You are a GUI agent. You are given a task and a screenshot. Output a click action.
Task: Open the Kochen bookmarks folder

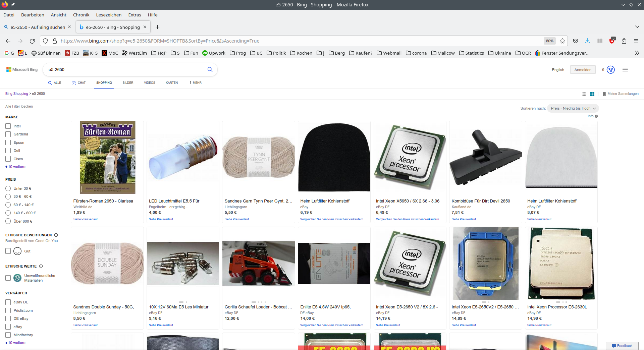[x=301, y=53]
